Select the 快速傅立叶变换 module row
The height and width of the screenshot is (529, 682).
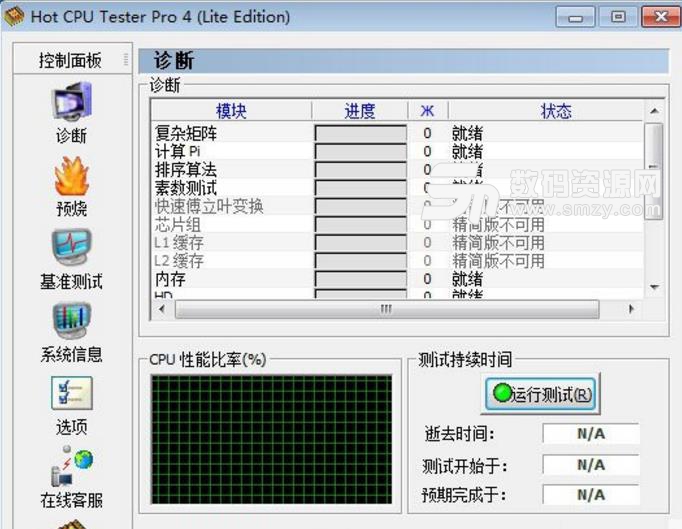point(397,206)
